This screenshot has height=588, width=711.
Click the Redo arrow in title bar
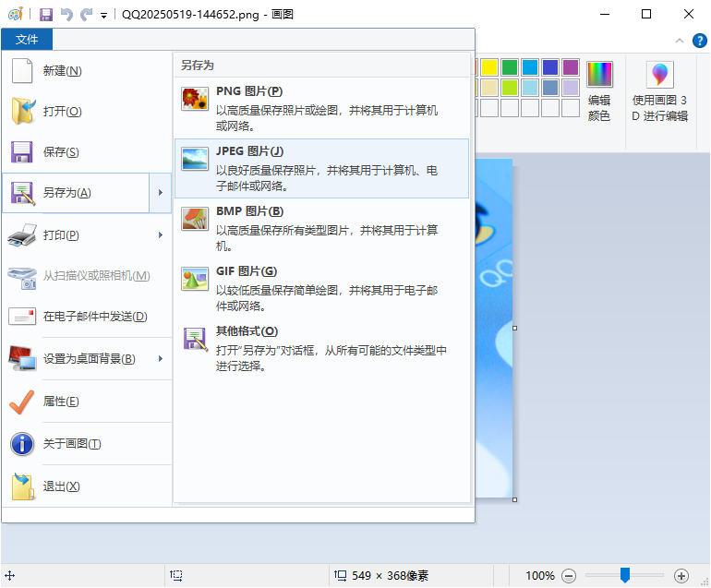(86, 15)
